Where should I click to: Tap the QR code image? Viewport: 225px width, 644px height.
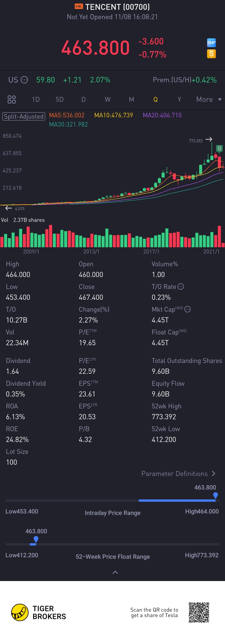point(199,612)
